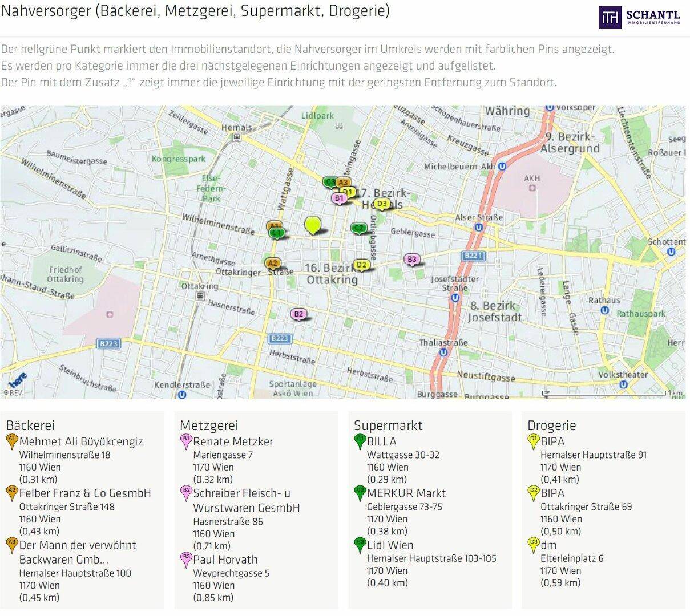The width and height of the screenshot is (690, 616).
Task: Click the light green property location pin
Action: tap(313, 225)
